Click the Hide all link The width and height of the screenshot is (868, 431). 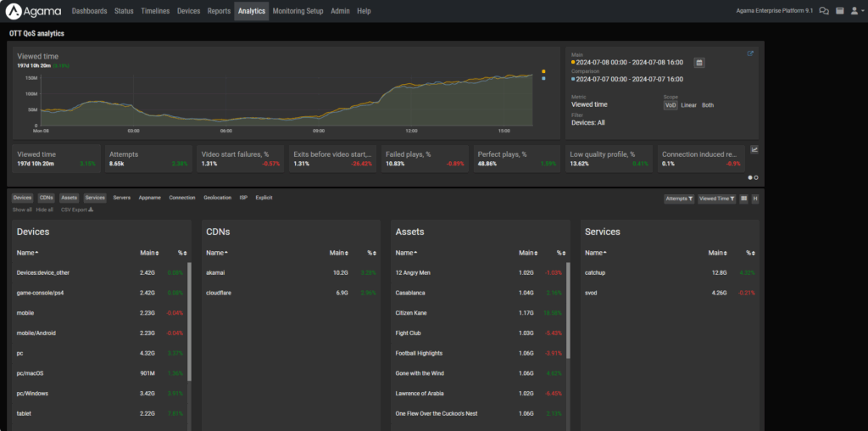(x=45, y=209)
